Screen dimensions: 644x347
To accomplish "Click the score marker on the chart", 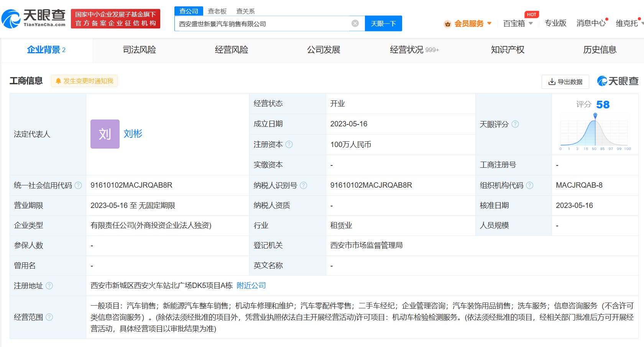I will [595, 115].
